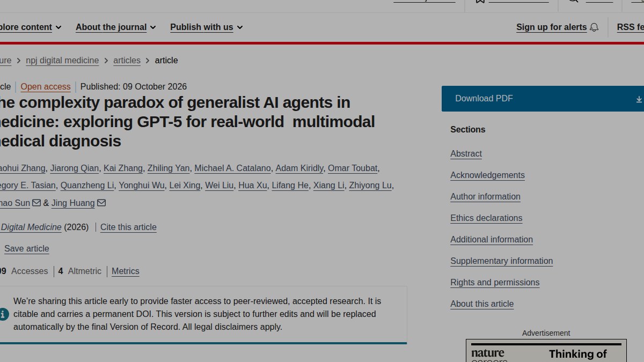
Task: View the article Metrics link
Action: 126,271
